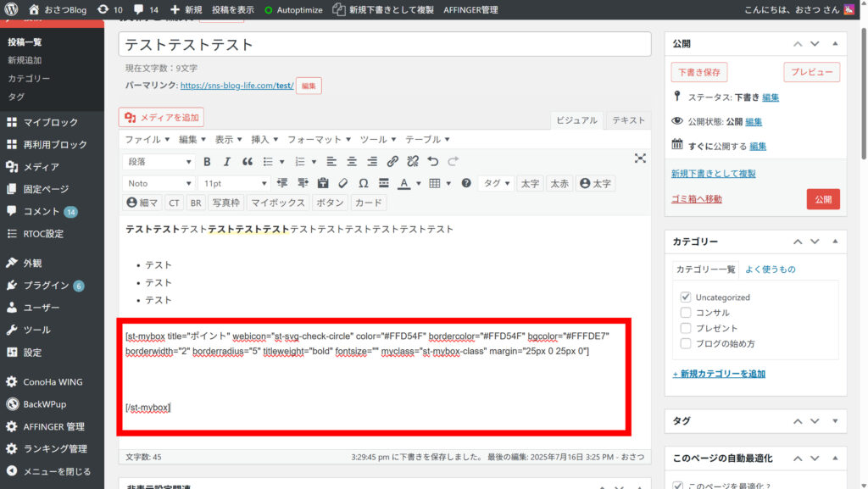This screenshot has height=489, width=868.
Task: Select the よく使うもの category tab
Action: click(770, 269)
